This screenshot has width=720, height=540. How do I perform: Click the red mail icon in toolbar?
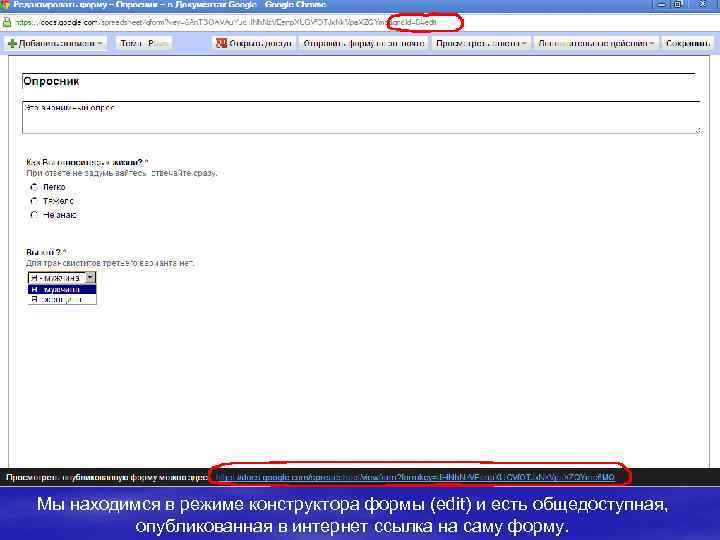pyautogui.click(x=221, y=43)
